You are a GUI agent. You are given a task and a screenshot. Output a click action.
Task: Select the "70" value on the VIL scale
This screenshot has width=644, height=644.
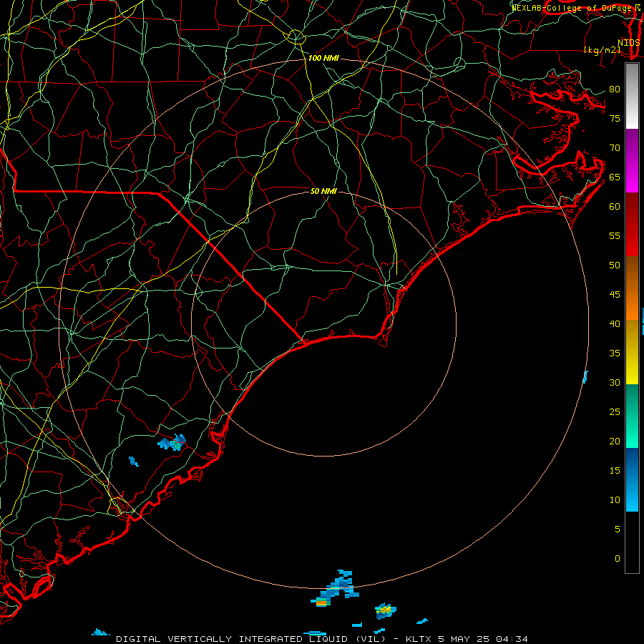(x=615, y=148)
